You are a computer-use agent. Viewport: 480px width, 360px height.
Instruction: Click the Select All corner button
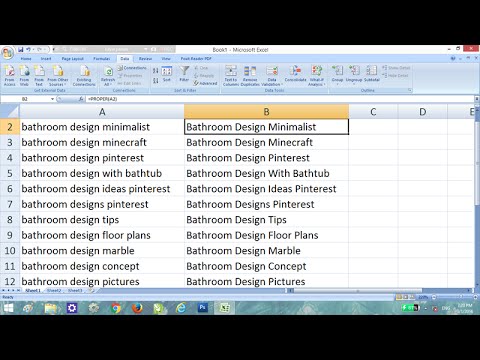pyautogui.click(x=10, y=112)
